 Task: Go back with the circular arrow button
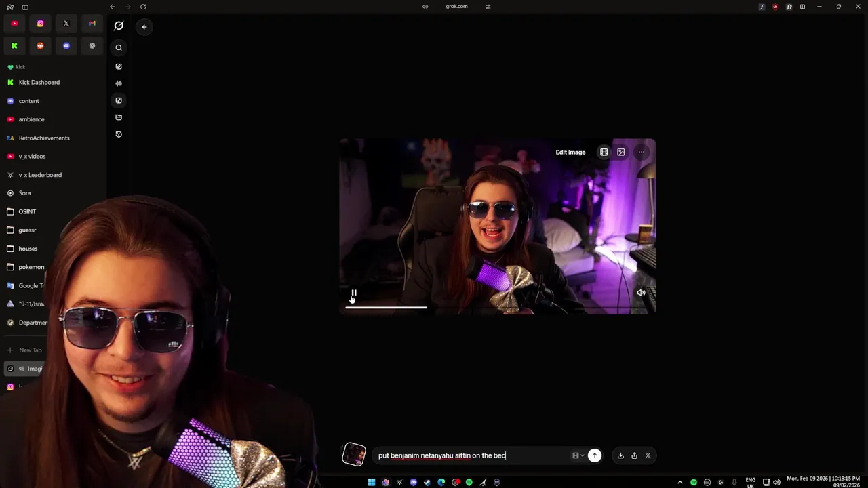pos(144,27)
